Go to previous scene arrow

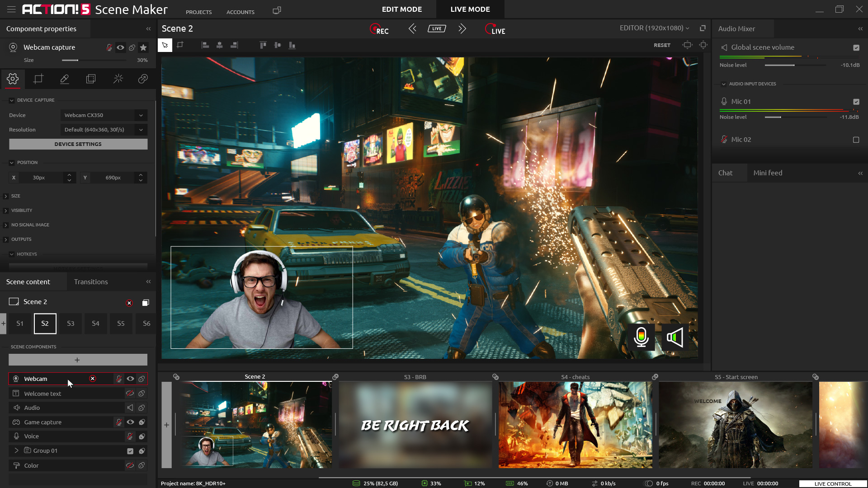(x=412, y=29)
